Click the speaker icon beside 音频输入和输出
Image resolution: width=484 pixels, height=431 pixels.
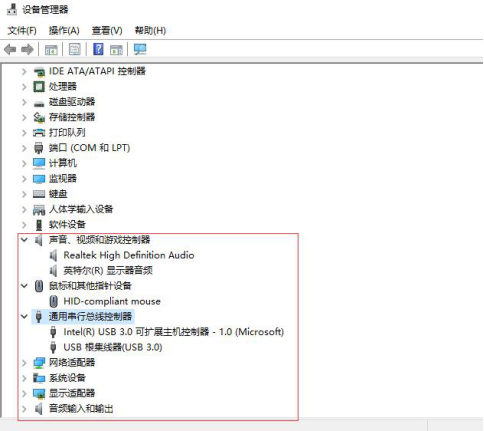pos(39,409)
